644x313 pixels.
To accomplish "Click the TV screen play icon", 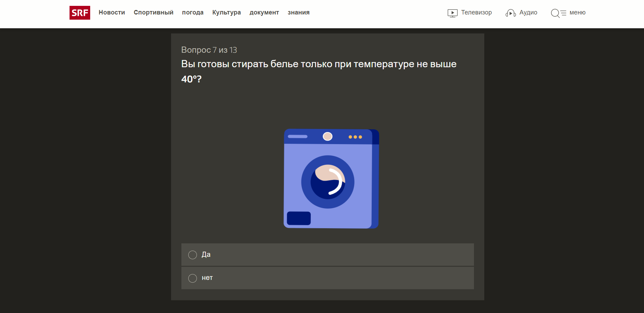I will point(452,13).
